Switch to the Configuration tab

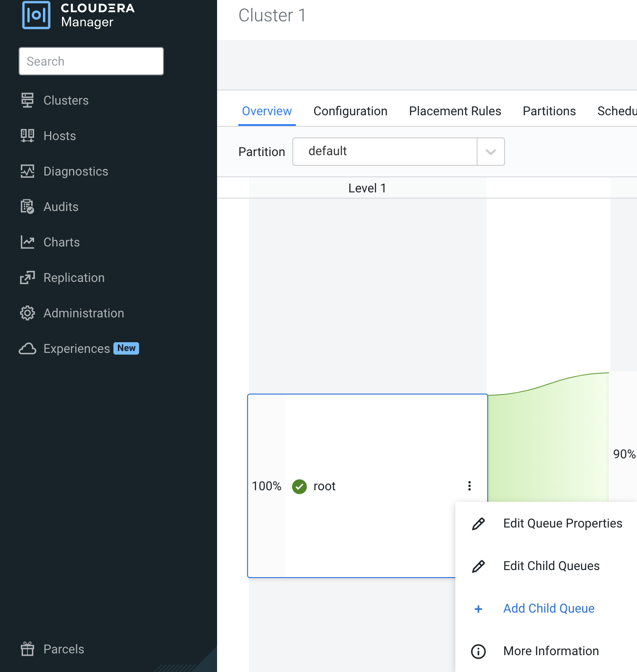click(350, 111)
